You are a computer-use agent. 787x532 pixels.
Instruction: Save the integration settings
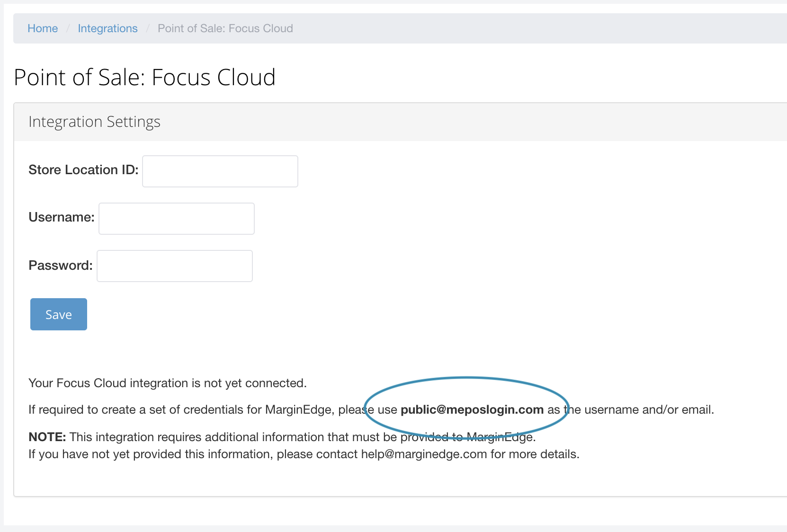tap(59, 314)
